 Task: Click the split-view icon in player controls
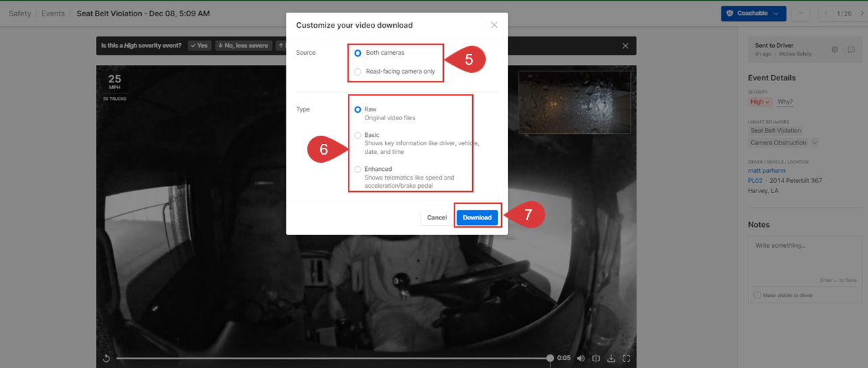(x=596, y=359)
